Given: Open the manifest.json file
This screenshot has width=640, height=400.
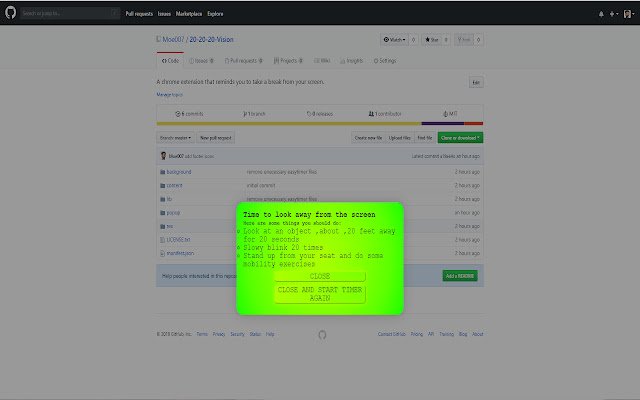Looking at the screenshot, I should click(x=180, y=253).
